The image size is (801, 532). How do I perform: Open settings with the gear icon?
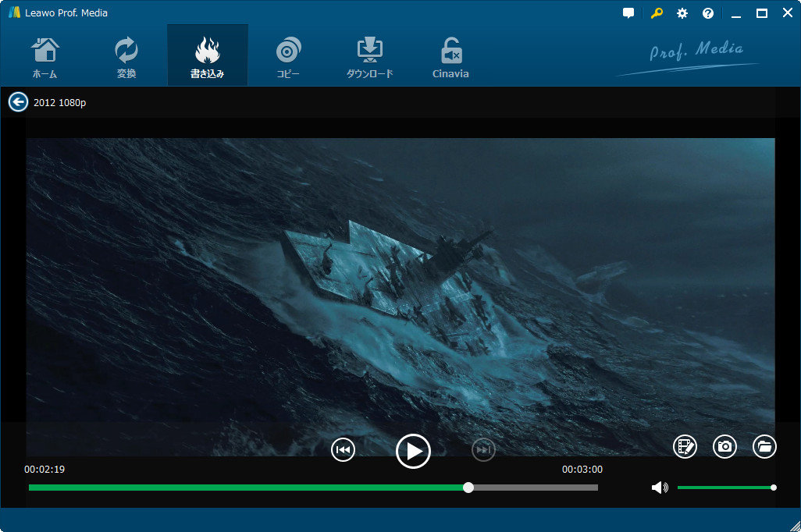point(682,13)
